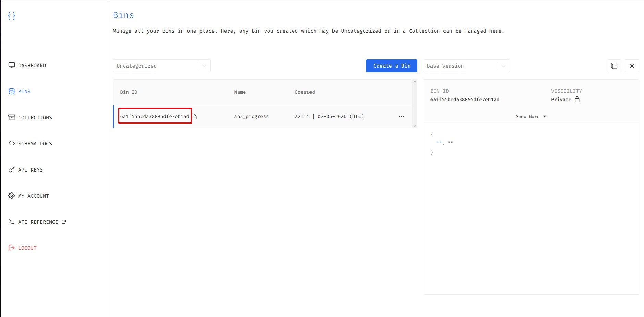Open Schema Docs from sidebar
Image resolution: width=644 pixels, height=317 pixels.
(x=30, y=144)
